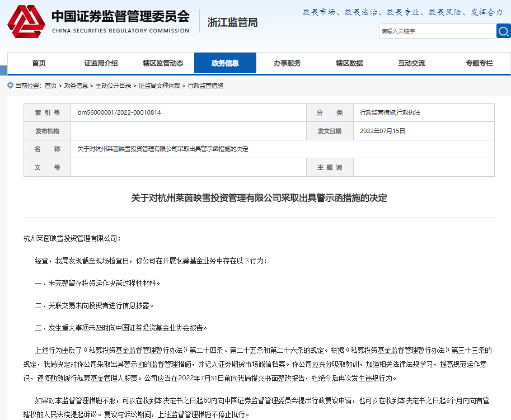Open the 证监局介绍 menu item
The image size is (511, 420).
(101, 63)
